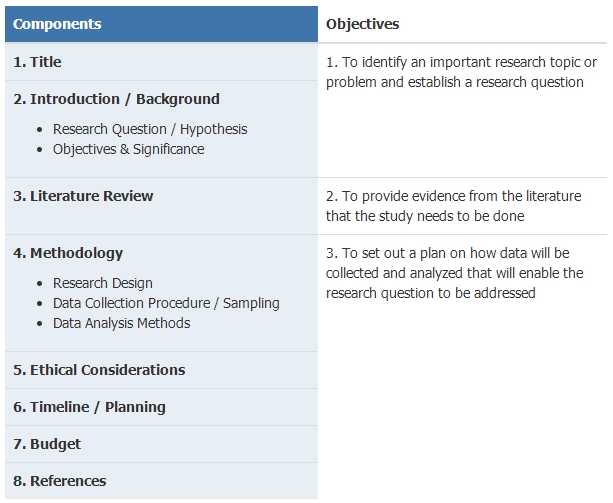Click objective 1 about identifying research topic
The width and height of the screenshot is (613, 503).
(x=461, y=72)
